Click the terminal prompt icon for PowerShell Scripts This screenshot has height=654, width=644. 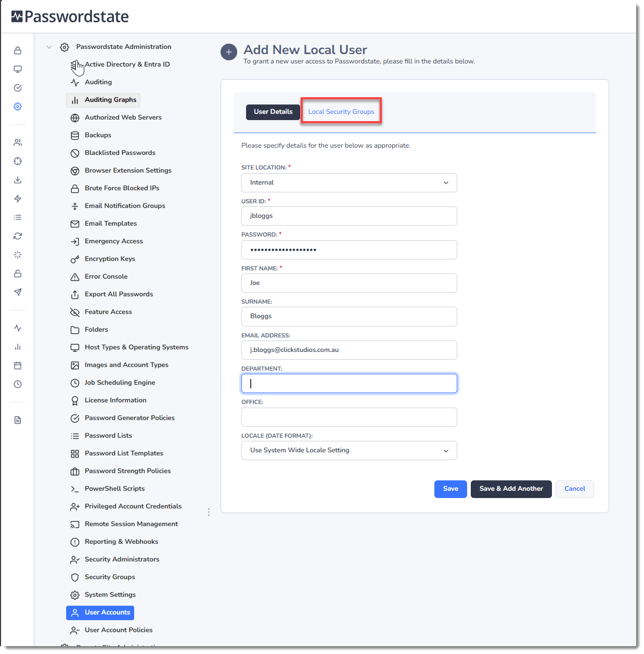tap(75, 489)
